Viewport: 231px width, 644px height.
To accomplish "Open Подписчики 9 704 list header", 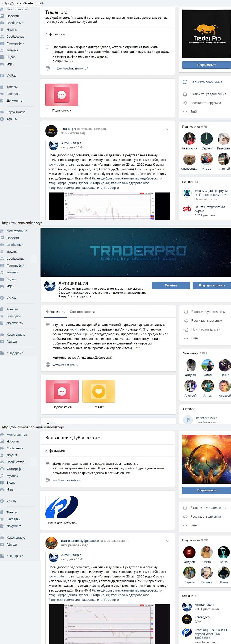I will click(195, 126).
